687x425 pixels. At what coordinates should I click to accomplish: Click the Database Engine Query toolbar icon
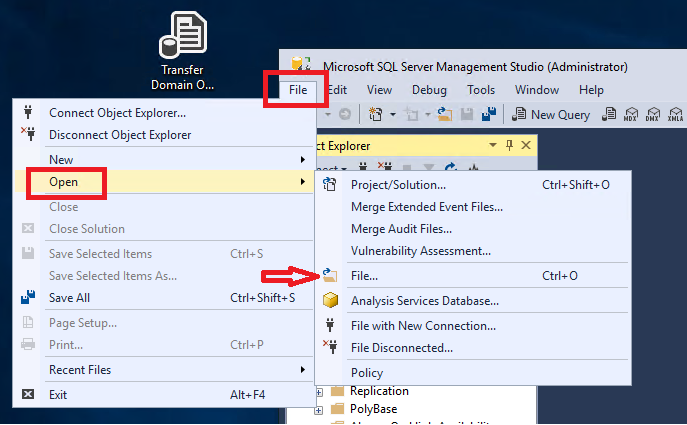[609, 114]
